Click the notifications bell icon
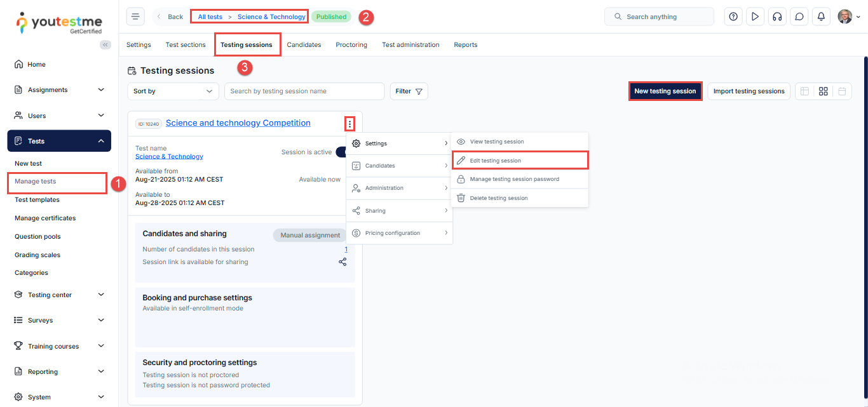Image resolution: width=868 pixels, height=407 pixels. click(821, 17)
